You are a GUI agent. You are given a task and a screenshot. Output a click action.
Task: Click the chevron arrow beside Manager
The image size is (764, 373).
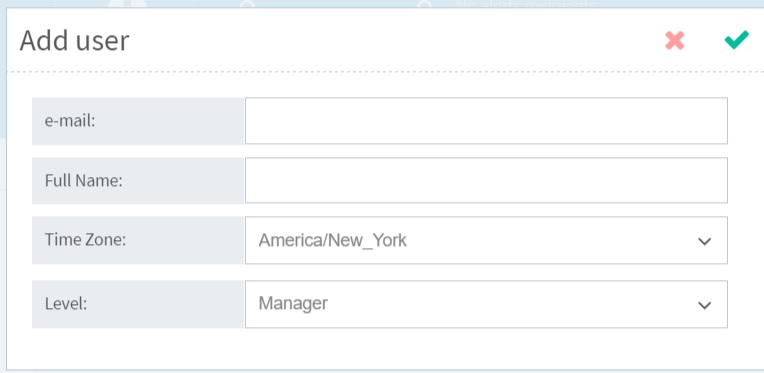pos(705,305)
